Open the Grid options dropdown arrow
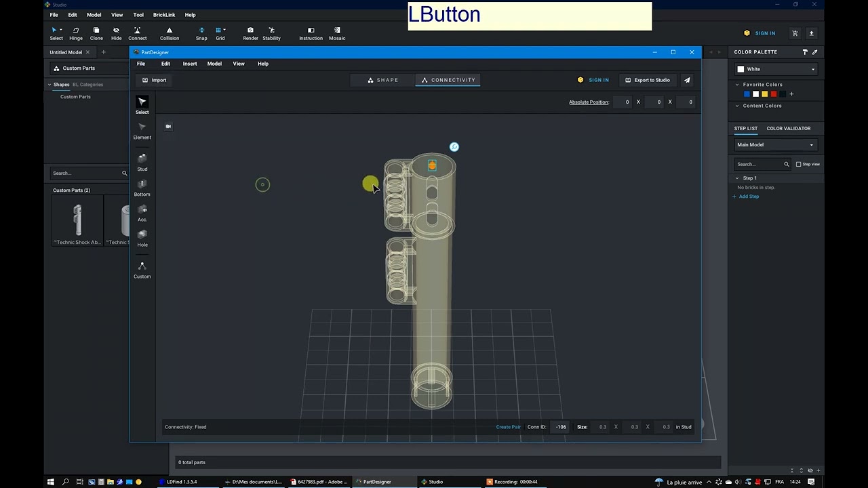The image size is (868, 488). (224, 30)
